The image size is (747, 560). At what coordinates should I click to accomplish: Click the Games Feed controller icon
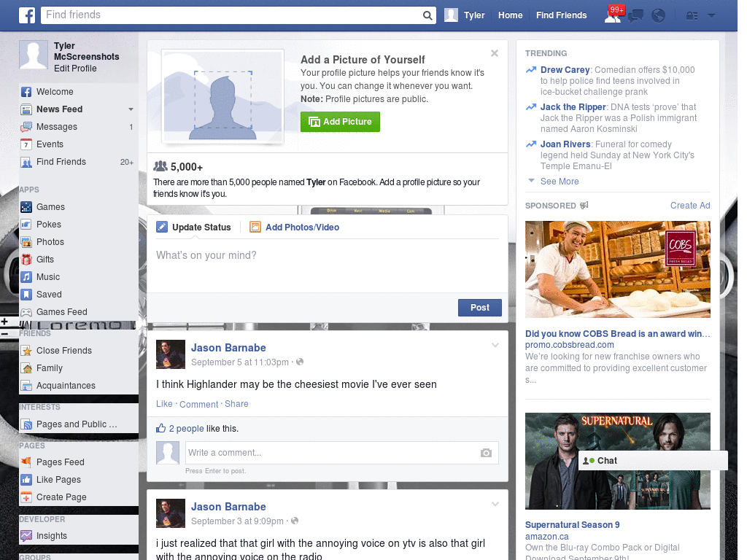[26, 312]
